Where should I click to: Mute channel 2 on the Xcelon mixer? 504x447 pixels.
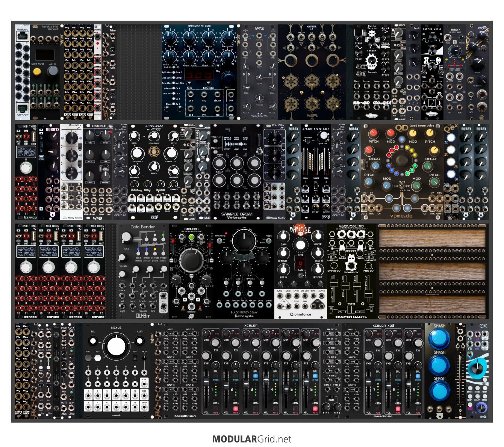coord(236,408)
